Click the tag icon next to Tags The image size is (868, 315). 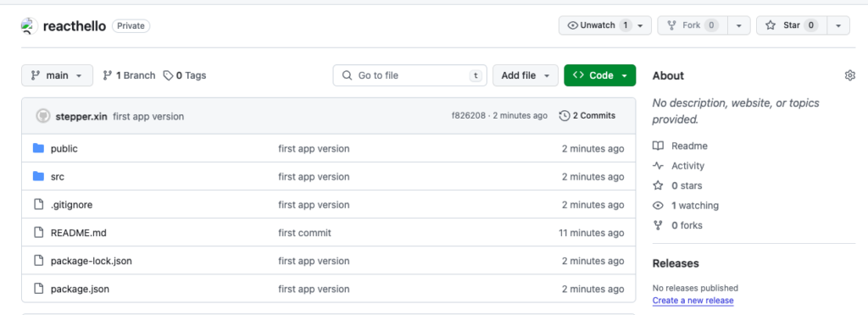pyautogui.click(x=168, y=75)
